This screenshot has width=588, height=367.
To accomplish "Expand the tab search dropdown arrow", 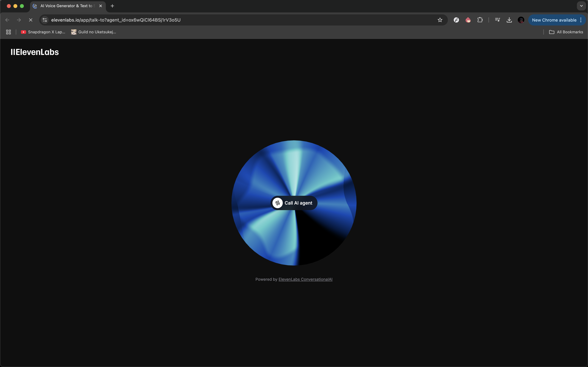I will coord(581,6).
